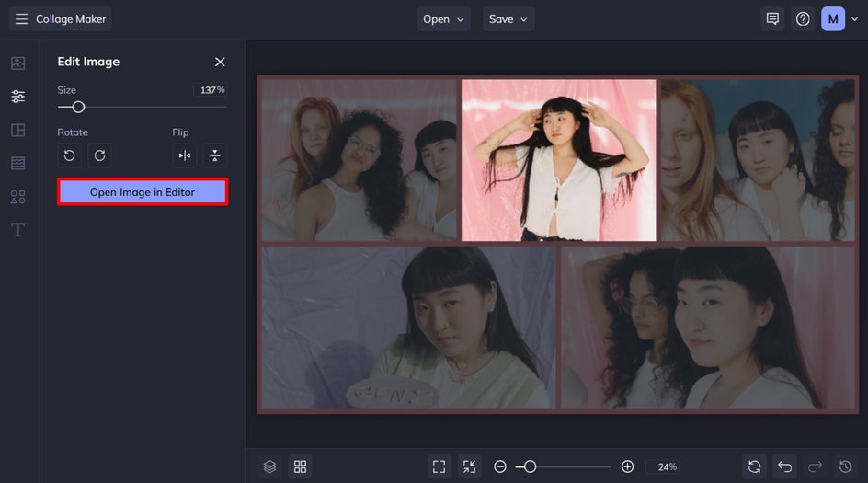Screen dimensions: 868x483
Task: Adjust the Size slider handle
Action: click(78, 107)
